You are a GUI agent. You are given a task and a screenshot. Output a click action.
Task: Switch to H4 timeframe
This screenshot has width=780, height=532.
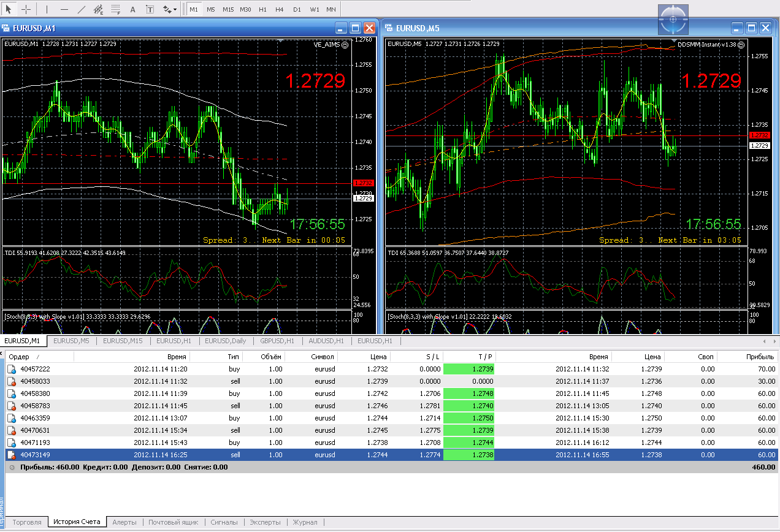[280, 9]
